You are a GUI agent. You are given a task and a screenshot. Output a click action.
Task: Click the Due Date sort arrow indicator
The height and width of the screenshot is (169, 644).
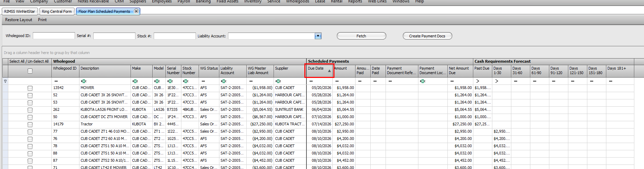click(x=329, y=71)
